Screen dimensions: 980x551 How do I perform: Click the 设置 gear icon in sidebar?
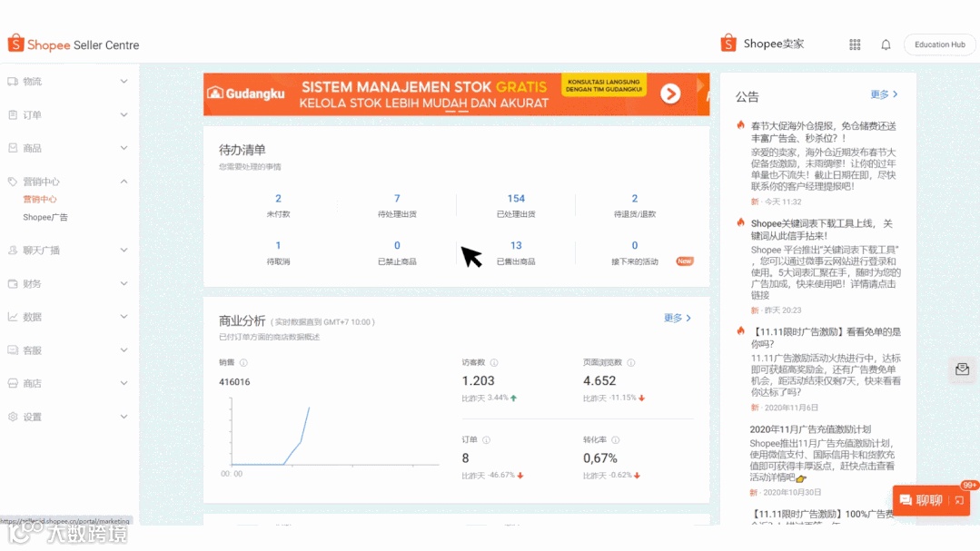13,417
